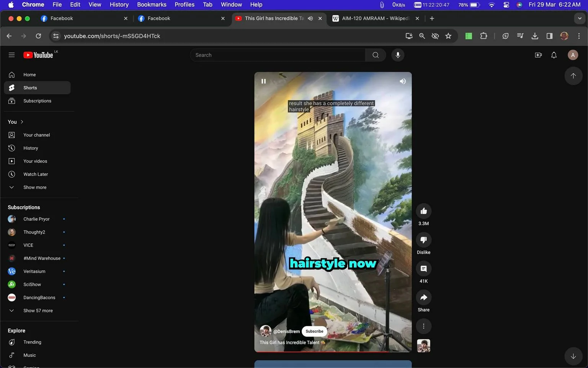Open the sound thumbnail below the actions

pos(424,346)
